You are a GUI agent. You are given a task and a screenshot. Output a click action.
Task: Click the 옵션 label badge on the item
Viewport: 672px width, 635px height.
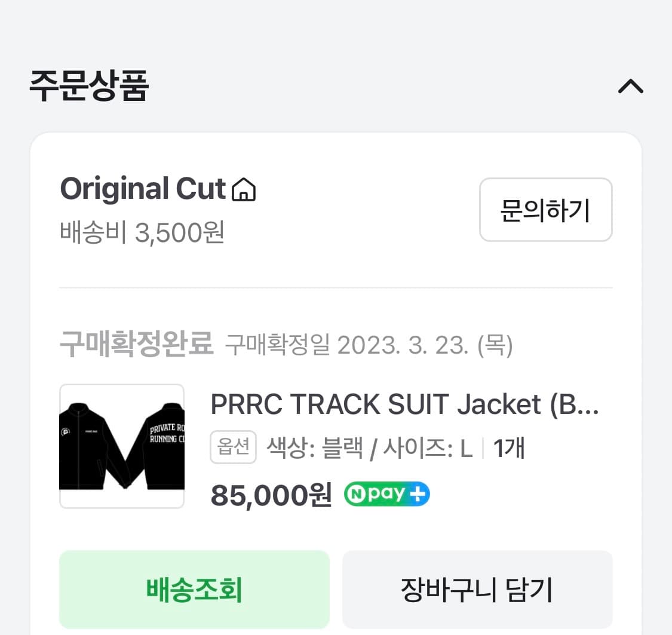pos(233,446)
